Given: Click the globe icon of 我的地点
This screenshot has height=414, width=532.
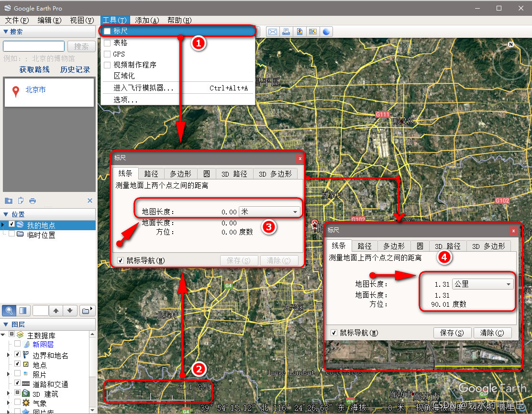Looking at the screenshot, I should click(x=20, y=224).
